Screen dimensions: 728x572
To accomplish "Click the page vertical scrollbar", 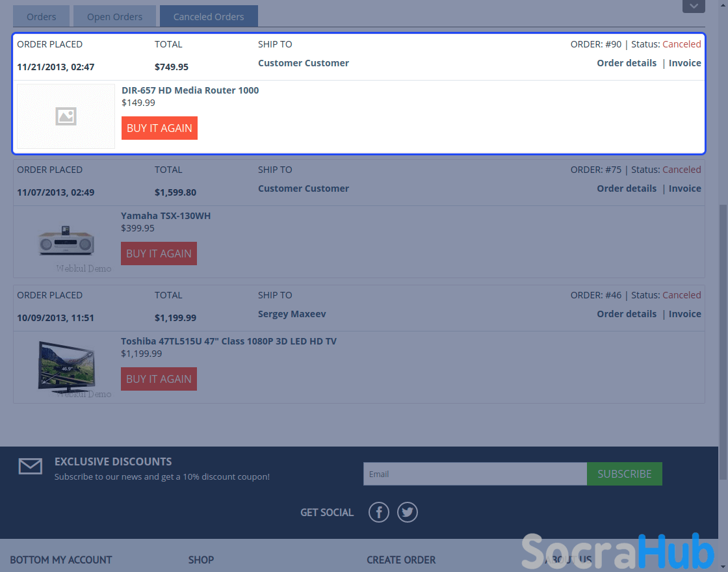I will point(723,338).
